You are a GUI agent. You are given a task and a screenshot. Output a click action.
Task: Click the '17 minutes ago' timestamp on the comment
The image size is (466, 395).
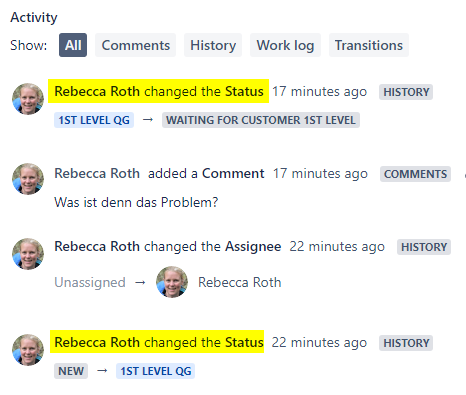[320, 173]
